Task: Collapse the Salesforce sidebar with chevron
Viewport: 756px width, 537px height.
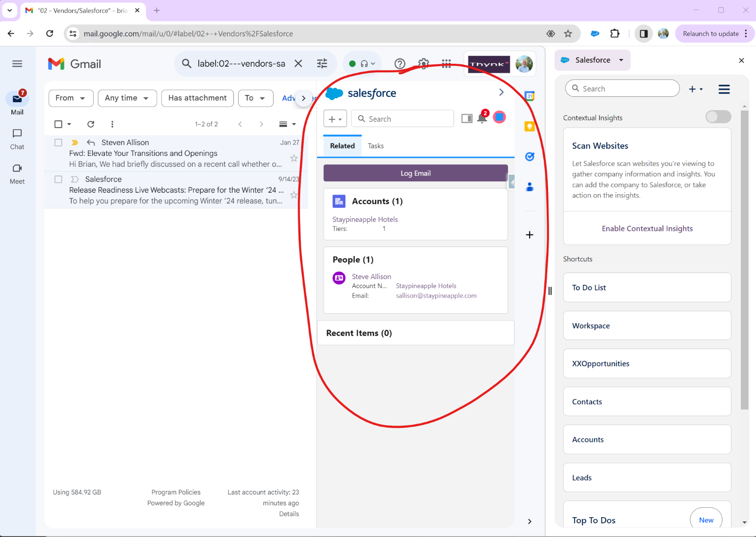Action: 501,93
